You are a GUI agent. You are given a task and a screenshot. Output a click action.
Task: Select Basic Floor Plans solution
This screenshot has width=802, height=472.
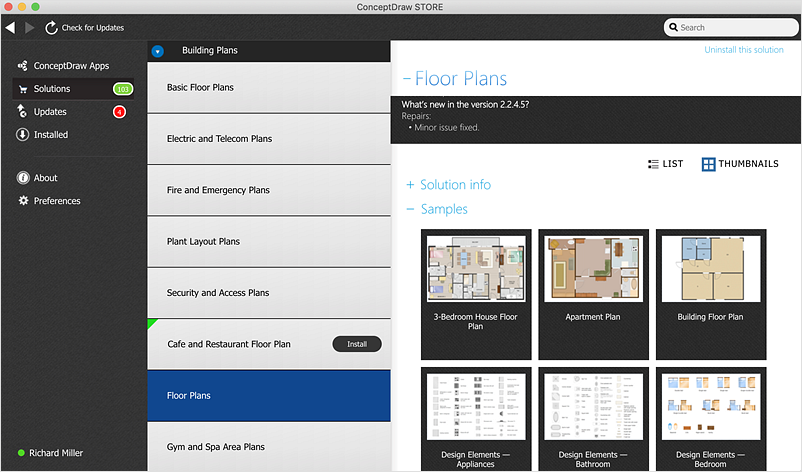click(269, 87)
